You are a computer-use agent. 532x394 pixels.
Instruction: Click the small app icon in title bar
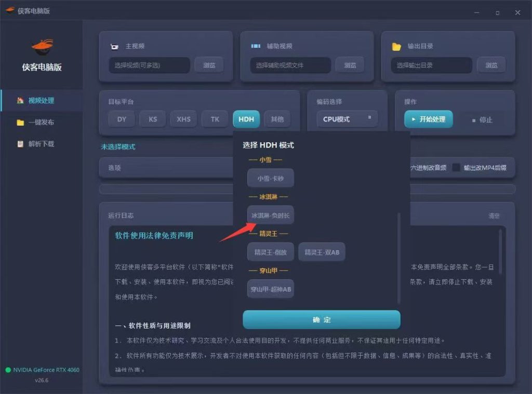coord(10,10)
